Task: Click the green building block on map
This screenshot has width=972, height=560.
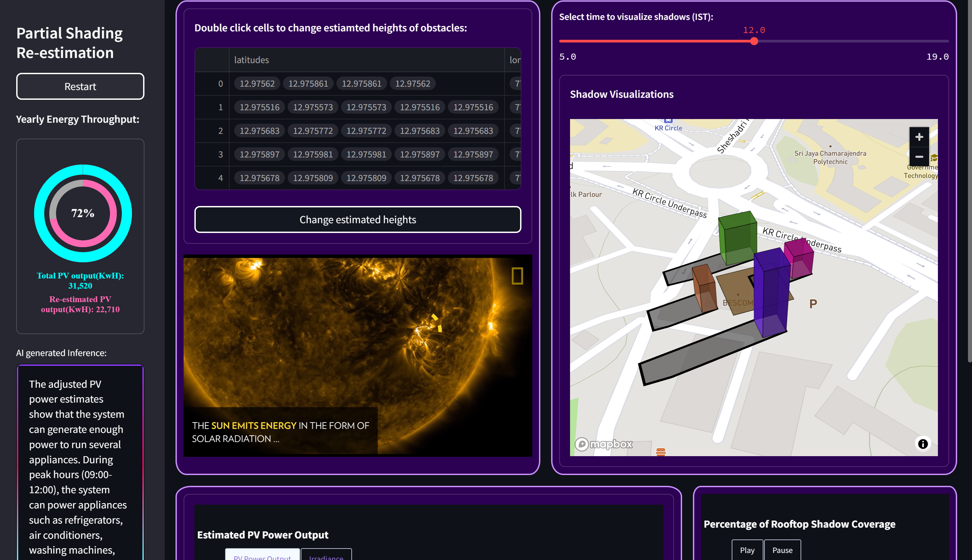Action: (737, 237)
